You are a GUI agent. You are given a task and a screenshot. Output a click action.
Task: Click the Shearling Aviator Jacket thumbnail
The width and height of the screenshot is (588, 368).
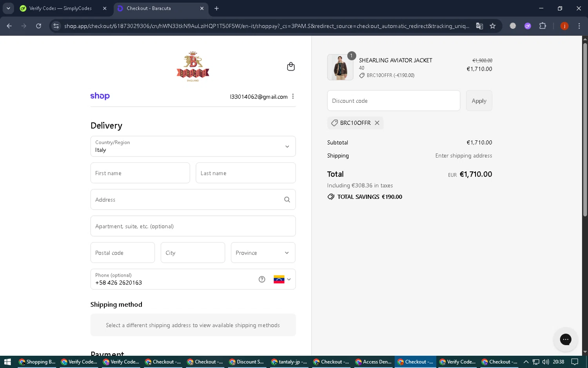pyautogui.click(x=340, y=67)
